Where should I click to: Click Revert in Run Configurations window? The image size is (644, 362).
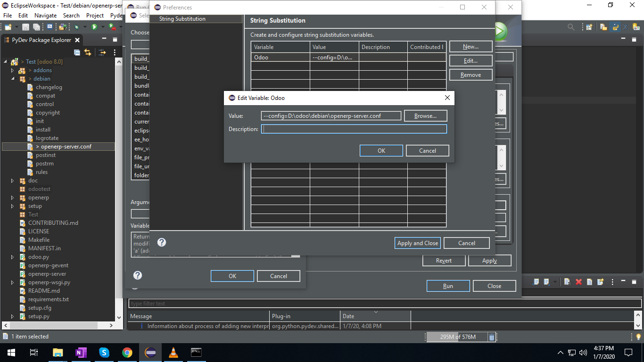(x=444, y=260)
